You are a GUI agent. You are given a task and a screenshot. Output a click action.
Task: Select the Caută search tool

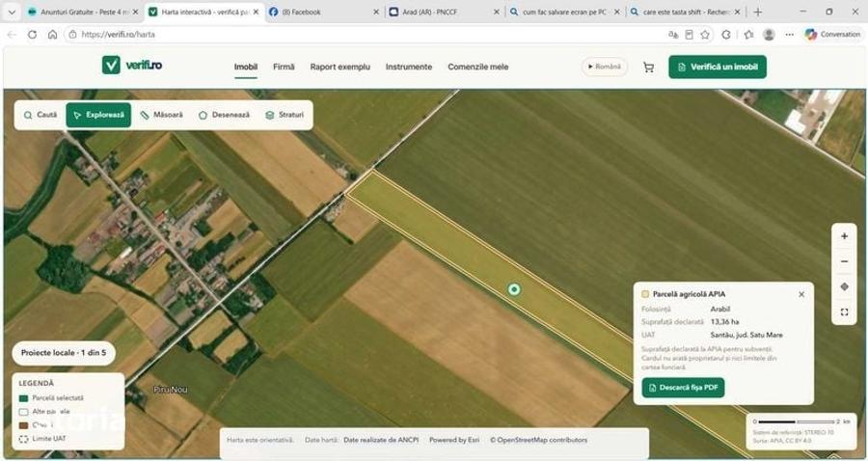tap(41, 115)
